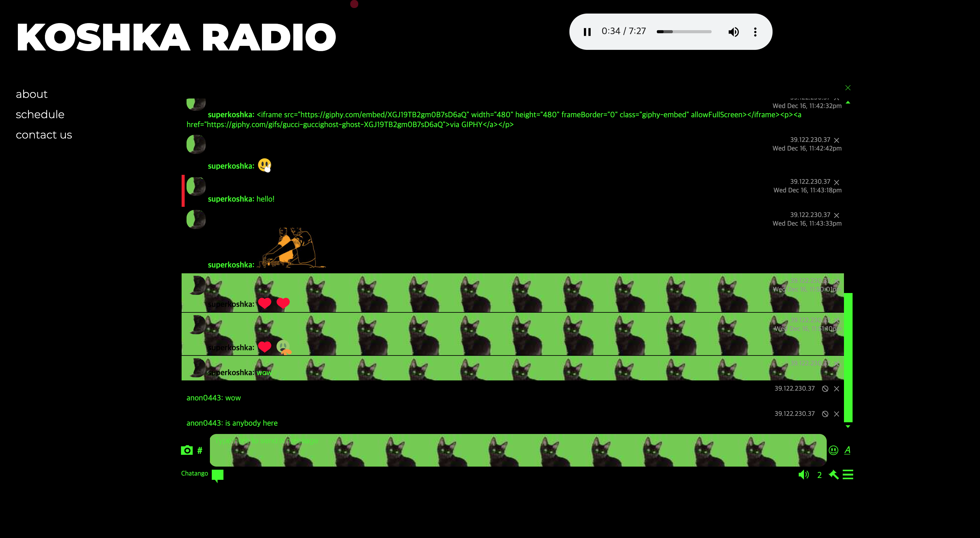
Task: Click the hashtag channel icon
Action: click(x=200, y=451)
